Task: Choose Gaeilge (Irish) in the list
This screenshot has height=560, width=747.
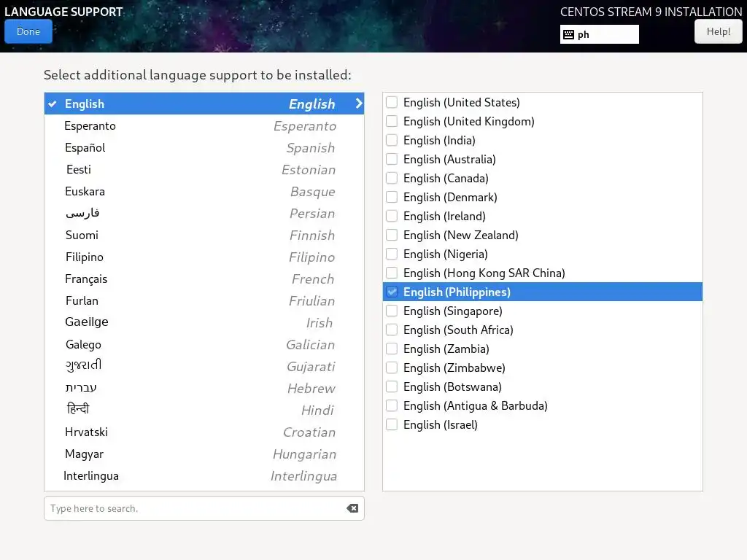Action: [204, 322]
